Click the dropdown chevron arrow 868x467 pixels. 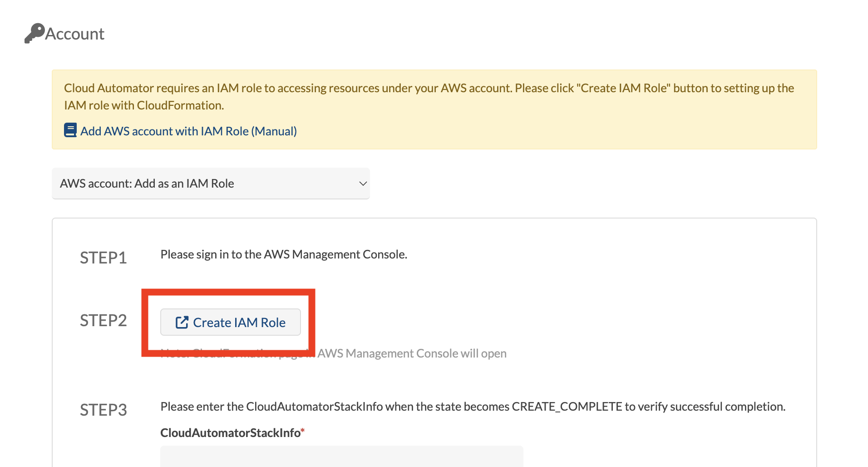[x=363, y=184]
